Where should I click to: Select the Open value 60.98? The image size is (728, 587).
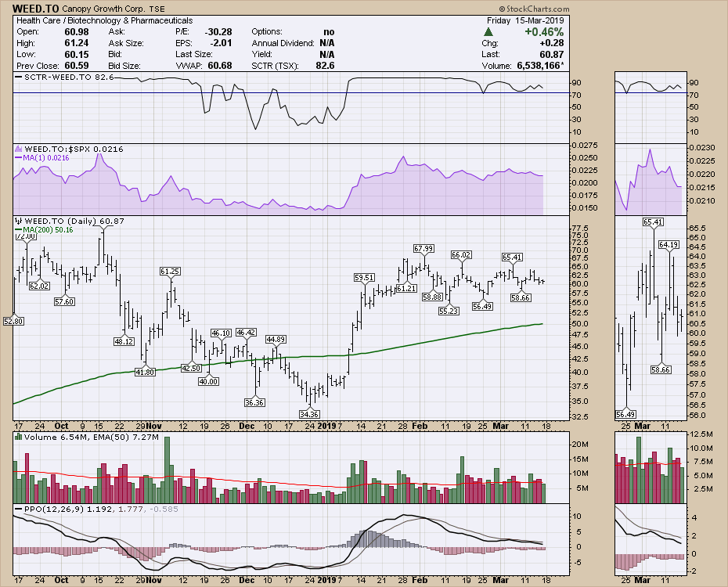click(76, 32)
